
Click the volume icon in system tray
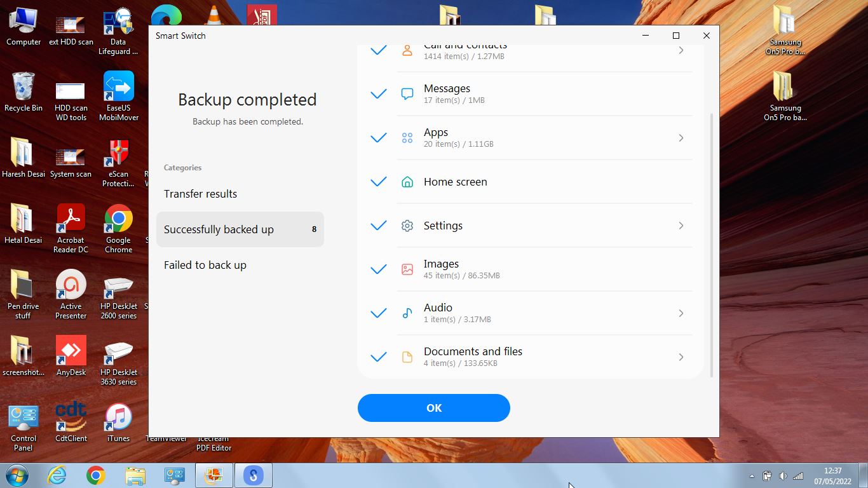[x=783, y=475]
